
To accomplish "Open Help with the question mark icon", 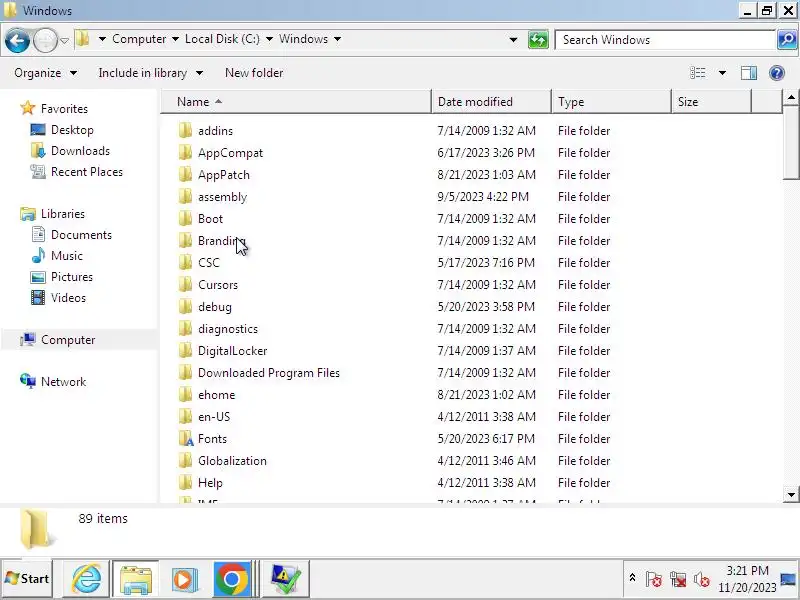I will coord(777,73).
